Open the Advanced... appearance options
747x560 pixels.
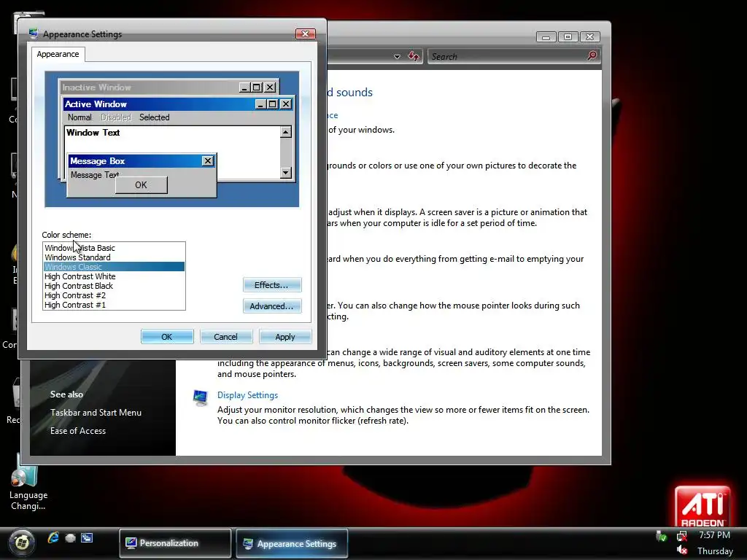pyautogui.click(x=272, y=306)
